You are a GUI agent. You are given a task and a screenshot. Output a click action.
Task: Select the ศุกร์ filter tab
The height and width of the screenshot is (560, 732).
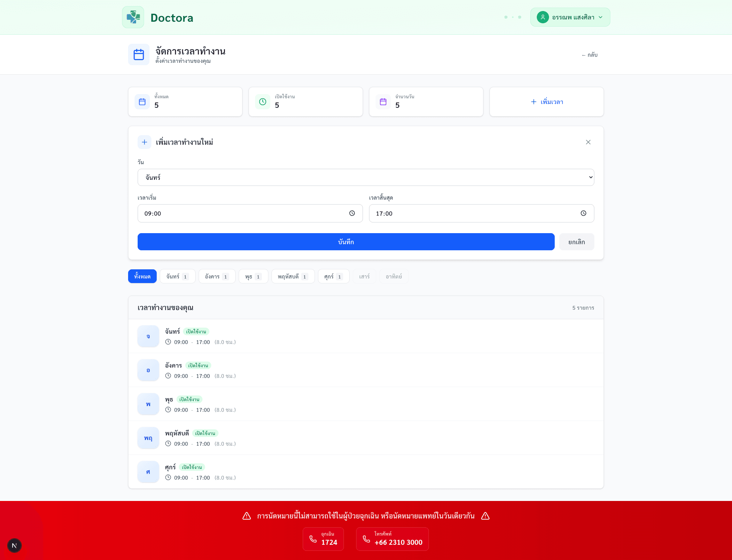point(333,276)
